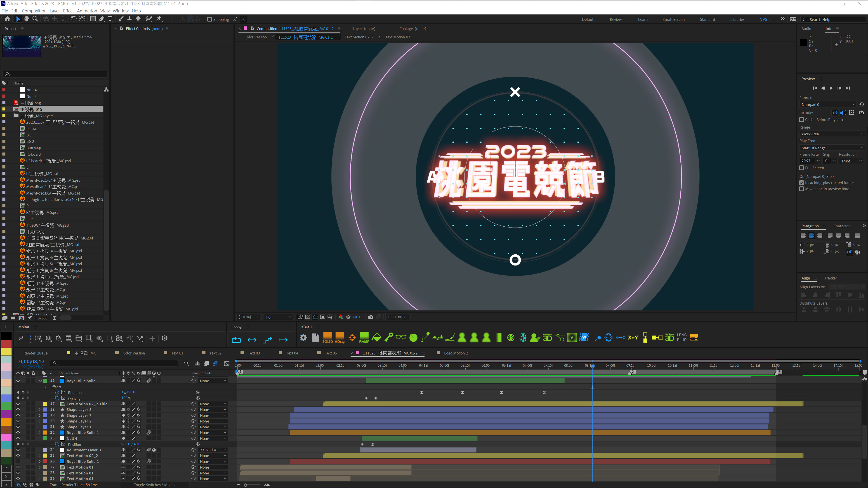Enable Cache Before Playback checkbox
This screenshot has width=868, height=488.
[802, 120]
